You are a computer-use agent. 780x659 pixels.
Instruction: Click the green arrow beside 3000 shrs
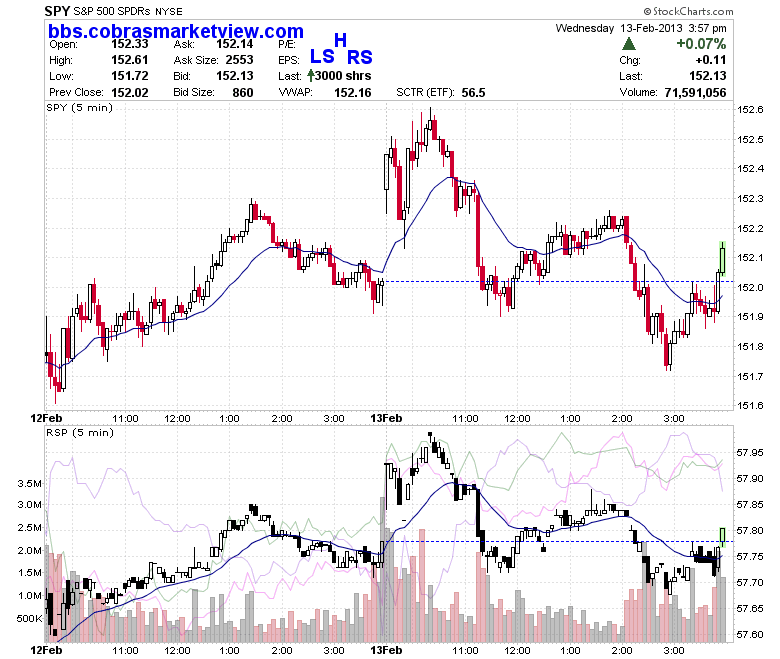(x=311, y=76)
